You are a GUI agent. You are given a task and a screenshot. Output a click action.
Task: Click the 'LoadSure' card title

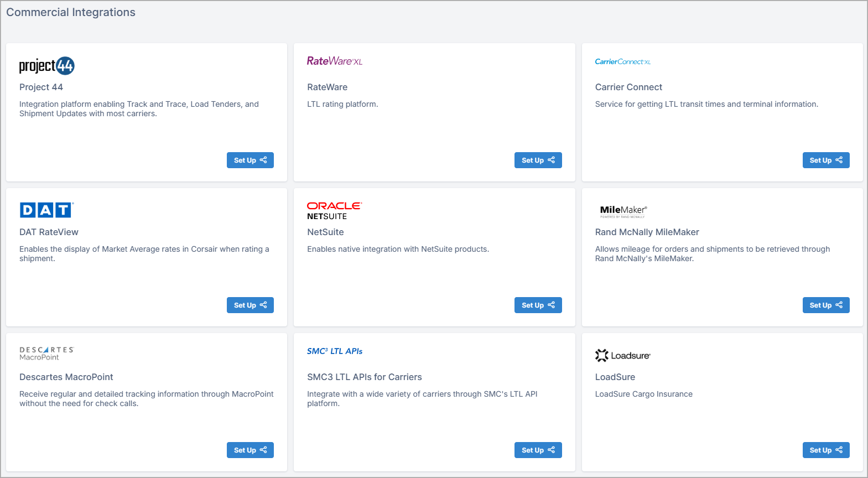[x=615, y=377]
